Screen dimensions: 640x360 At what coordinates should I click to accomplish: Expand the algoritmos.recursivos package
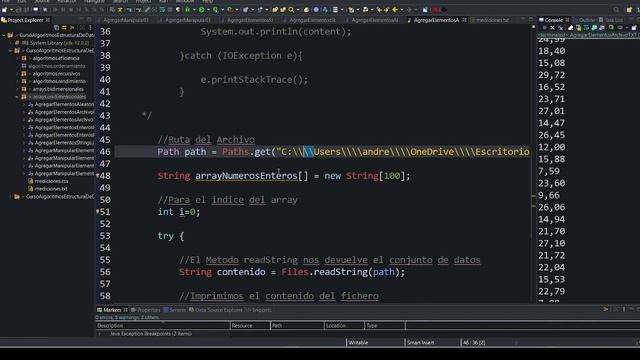[x=18, y=74]
